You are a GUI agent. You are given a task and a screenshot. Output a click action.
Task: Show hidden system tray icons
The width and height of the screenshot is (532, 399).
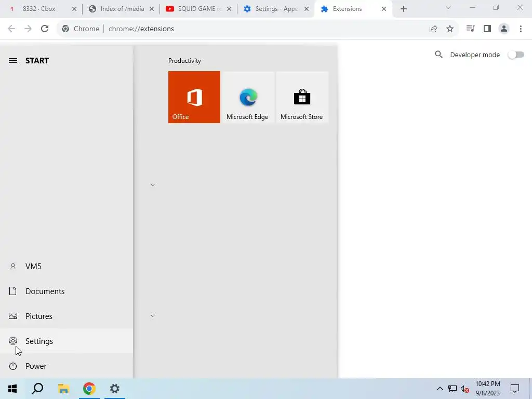pyautogui.click(x=440, y=389)
